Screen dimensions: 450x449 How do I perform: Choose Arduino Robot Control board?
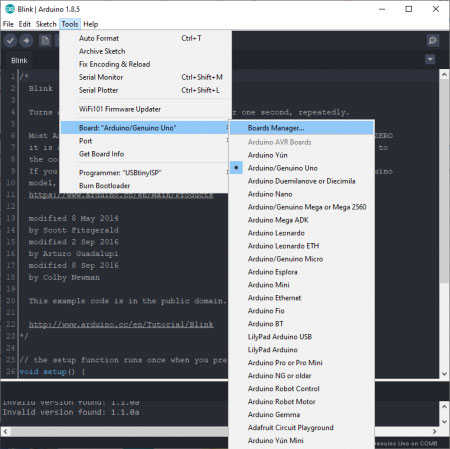point(302,389)
